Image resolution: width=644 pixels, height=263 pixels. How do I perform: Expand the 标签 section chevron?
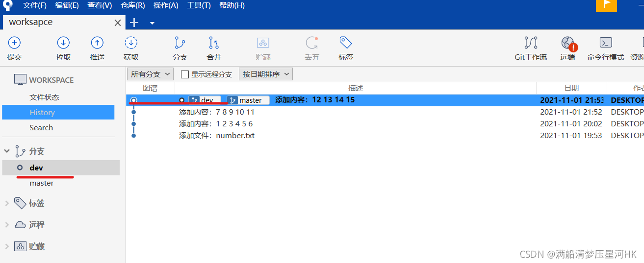click(7, 203)
